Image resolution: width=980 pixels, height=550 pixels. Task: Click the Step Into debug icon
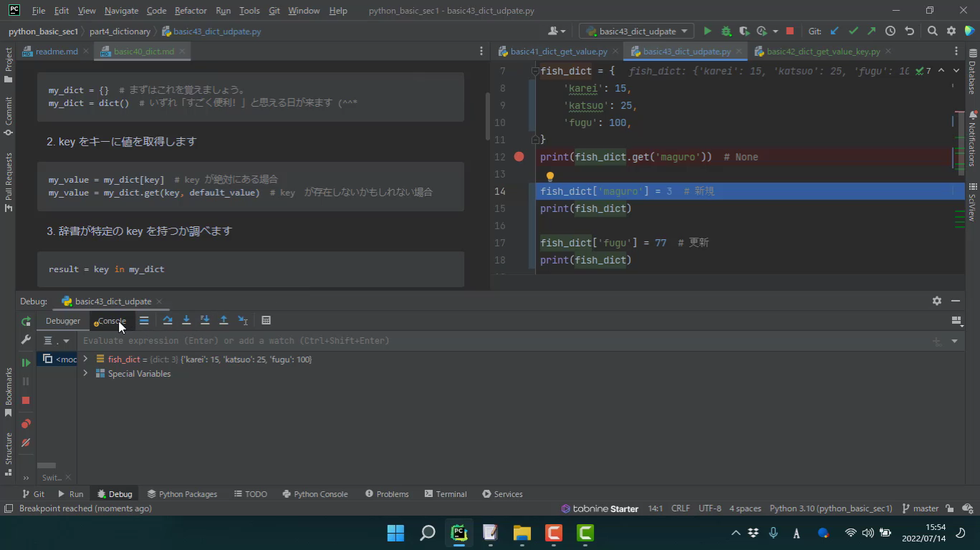[186, 320]
